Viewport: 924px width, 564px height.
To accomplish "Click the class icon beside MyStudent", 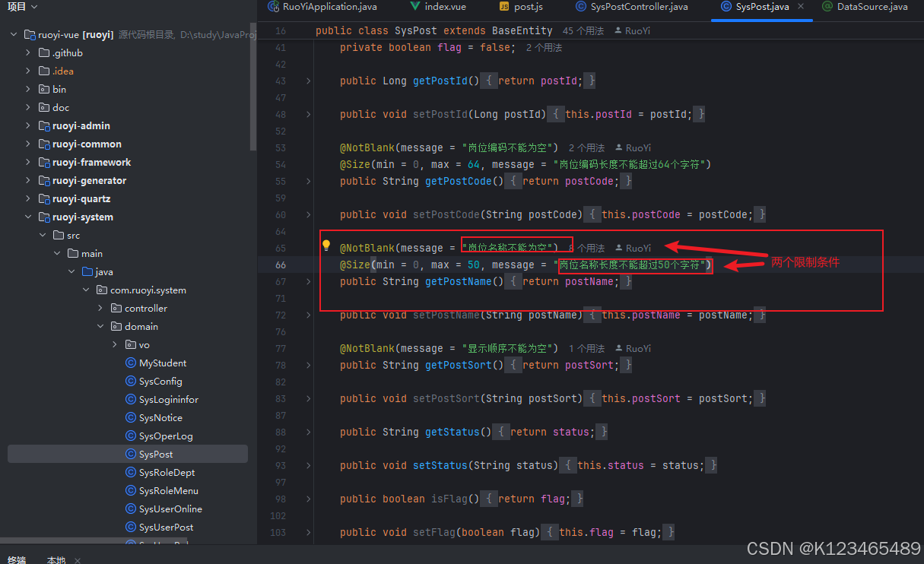I will click(131, 363).
